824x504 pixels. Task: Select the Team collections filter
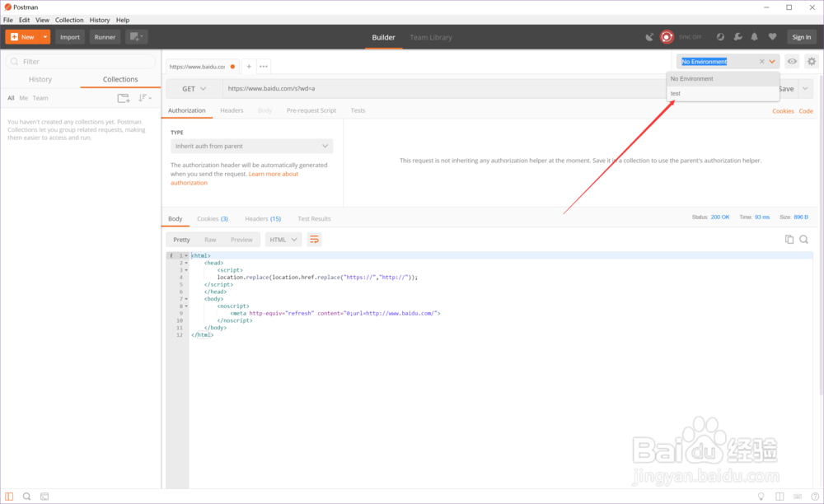pyautogui.click(x=40, y=98)
